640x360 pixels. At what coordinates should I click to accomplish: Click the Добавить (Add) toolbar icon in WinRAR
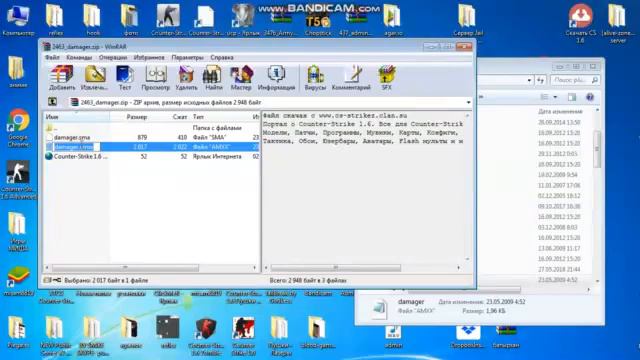[x=62, y=78]
